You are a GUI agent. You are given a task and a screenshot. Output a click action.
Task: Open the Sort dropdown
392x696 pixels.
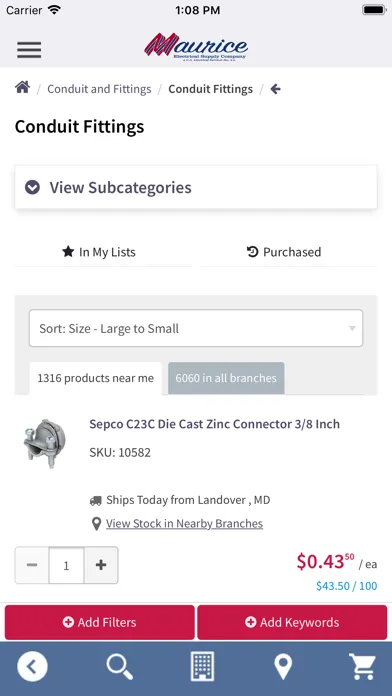coord(196,328)
